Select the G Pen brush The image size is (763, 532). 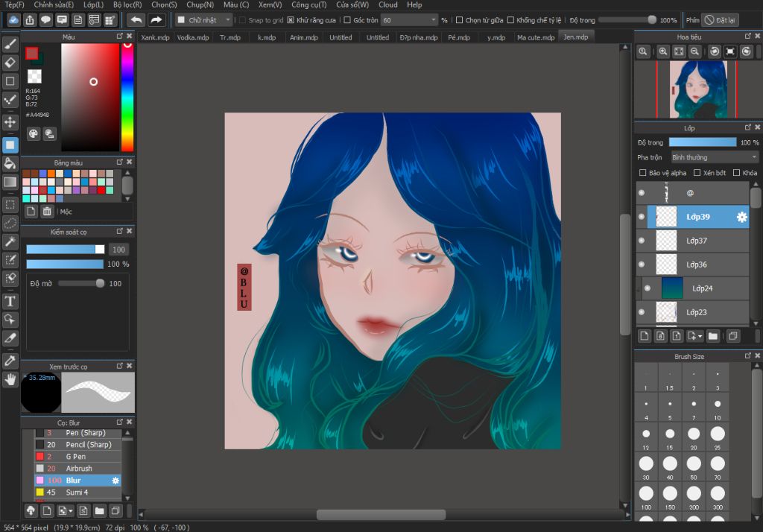(x=77, y=457)
